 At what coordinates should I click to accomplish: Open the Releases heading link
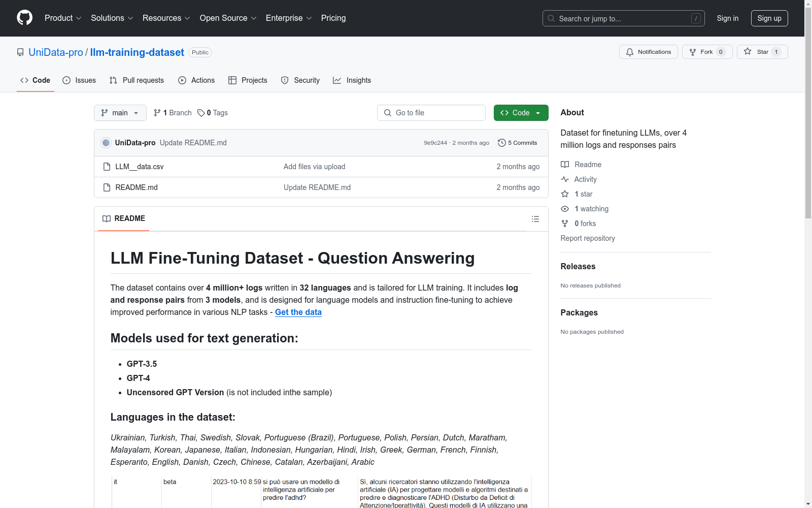[x=578, y=266]
